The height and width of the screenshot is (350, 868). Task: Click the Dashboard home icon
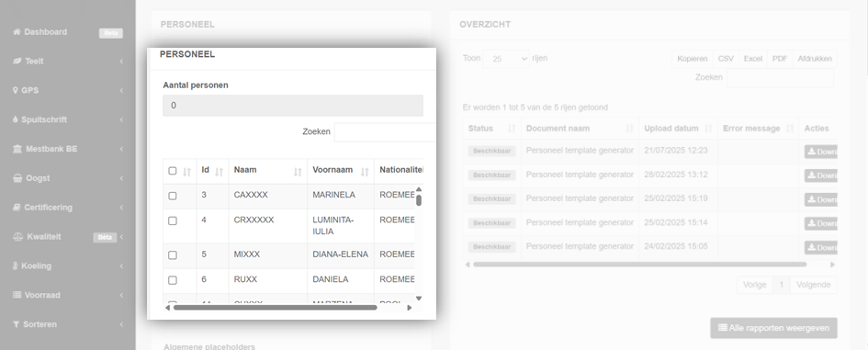pos(17,32)
